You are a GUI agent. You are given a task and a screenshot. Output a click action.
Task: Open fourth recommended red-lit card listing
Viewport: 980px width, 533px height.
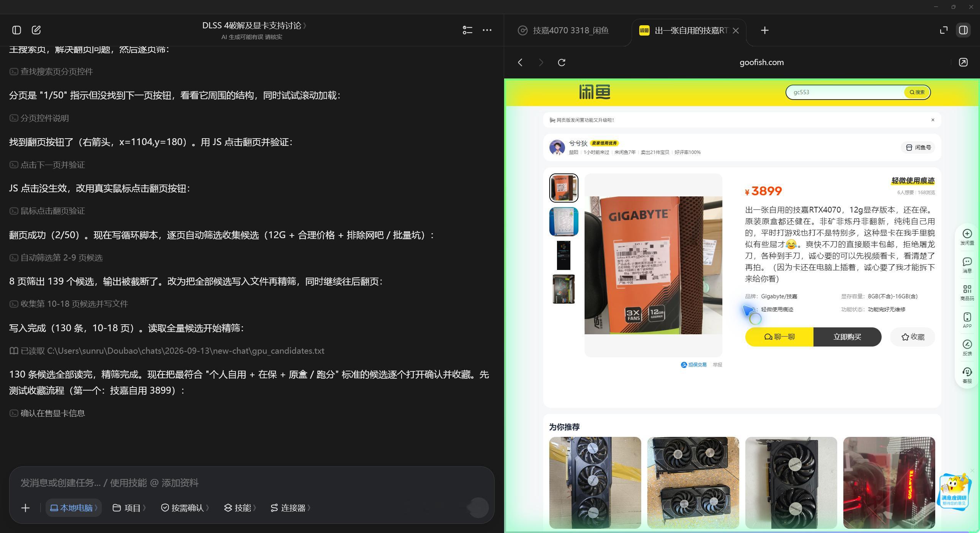point(889,483)
